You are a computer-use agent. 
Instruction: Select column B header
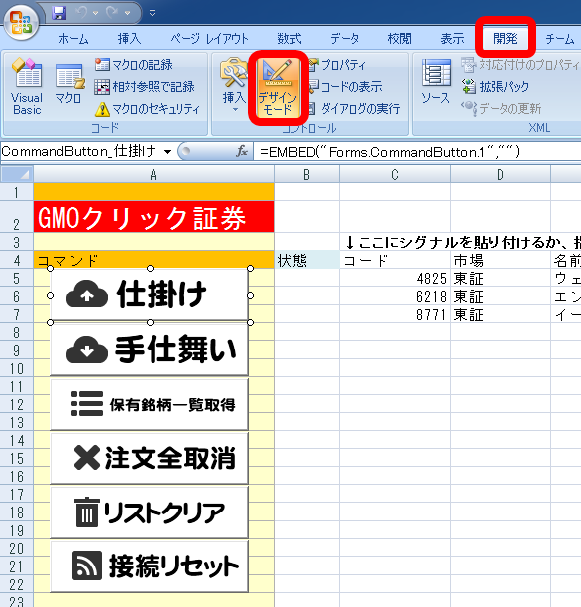coord(307,175)
